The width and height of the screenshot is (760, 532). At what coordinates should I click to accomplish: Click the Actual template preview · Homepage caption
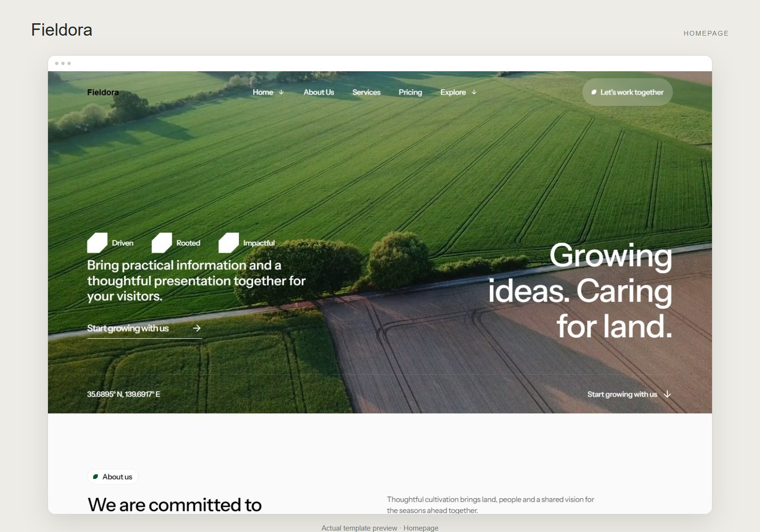[x=380, y=528]
